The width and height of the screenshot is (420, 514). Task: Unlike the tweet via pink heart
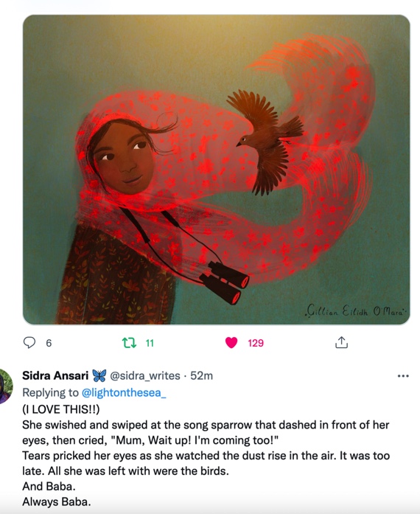pos(231,343)
